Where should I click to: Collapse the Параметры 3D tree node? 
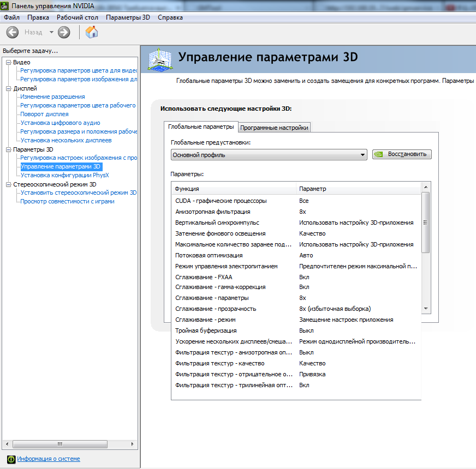[9, 149]
